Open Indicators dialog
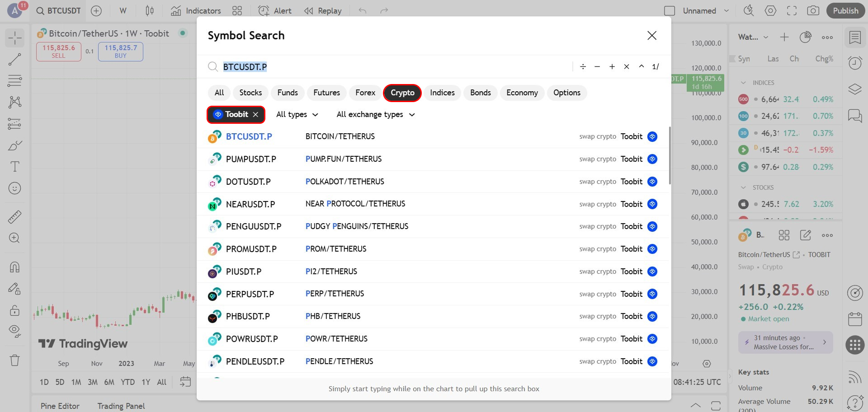Screen dimensions: 868x412 pos(196,11)
